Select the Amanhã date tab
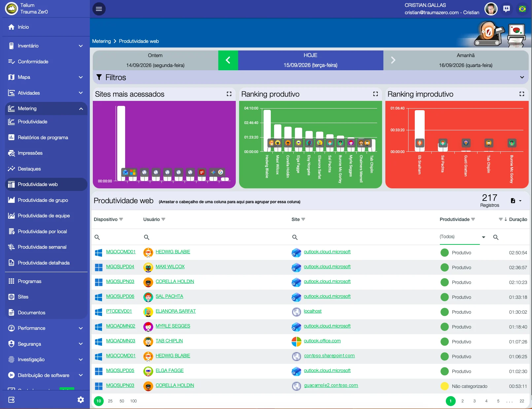The width and height of the screenshot is (532, 409). (466, 60)
